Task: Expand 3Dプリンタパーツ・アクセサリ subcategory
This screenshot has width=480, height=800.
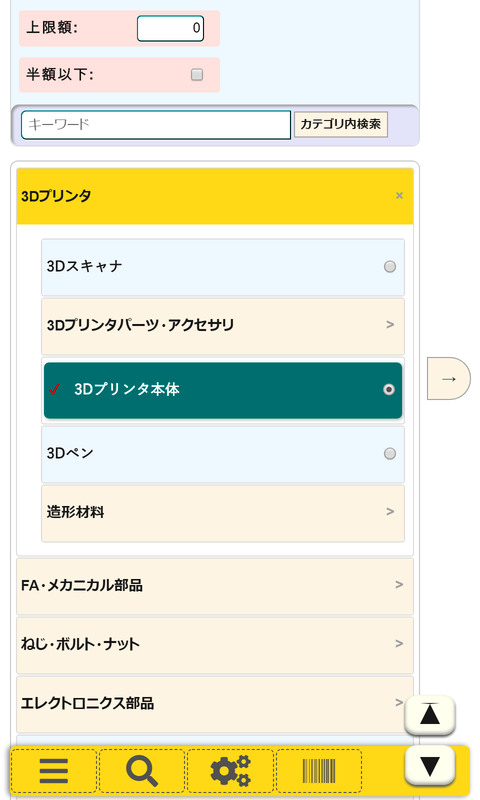Action: [x=223, y=326]
